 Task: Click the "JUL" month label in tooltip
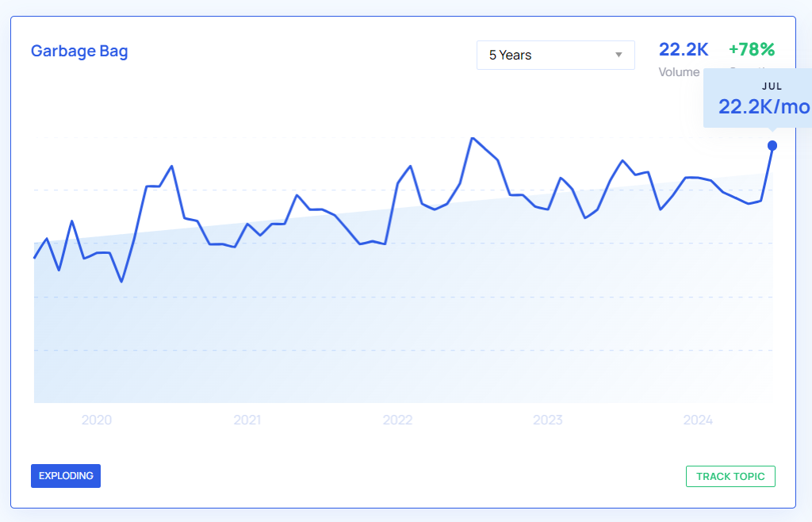pyautogui.click(x=772, y=86)
